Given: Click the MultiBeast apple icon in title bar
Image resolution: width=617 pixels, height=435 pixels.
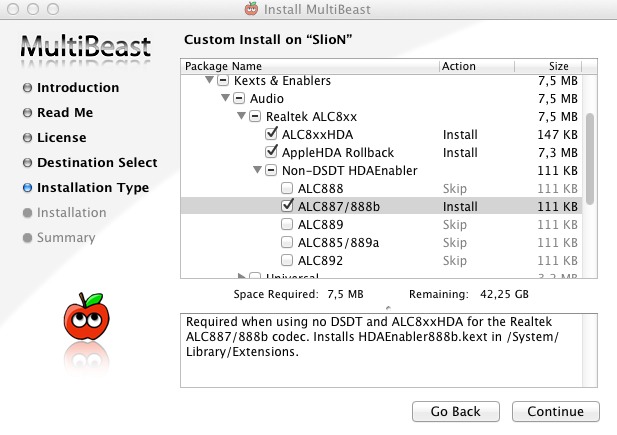Looking at the screenshot, I should click(x=251, y=9).
